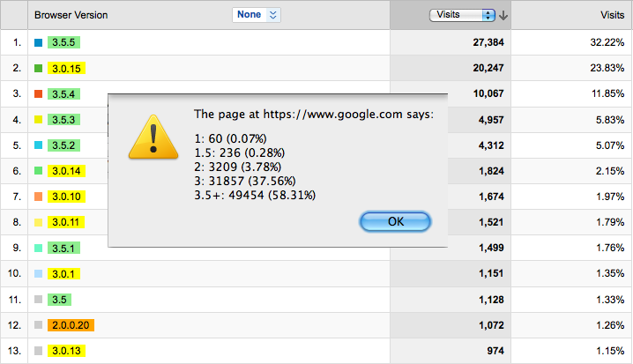Click the Browser Version column header
633x364 pixels.
[71, 15]
